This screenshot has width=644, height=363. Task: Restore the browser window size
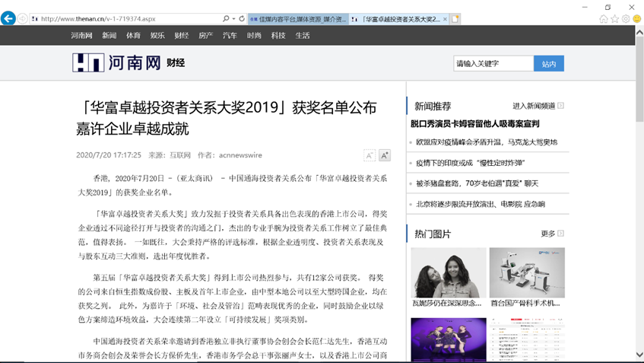[x=608, y=7]
